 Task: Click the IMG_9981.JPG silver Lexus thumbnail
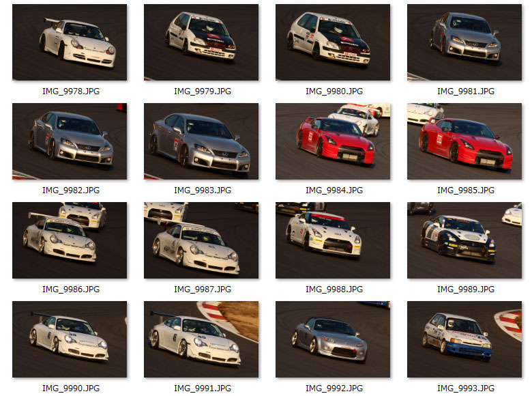pos(464,42)
